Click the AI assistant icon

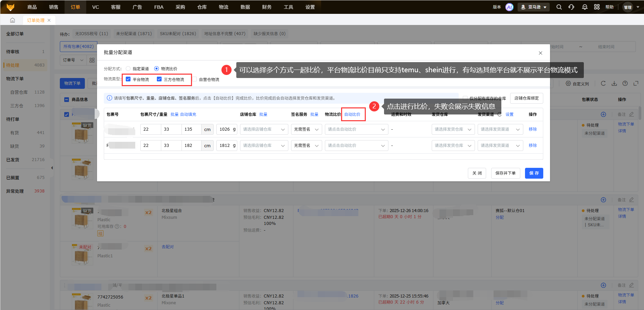509,7
